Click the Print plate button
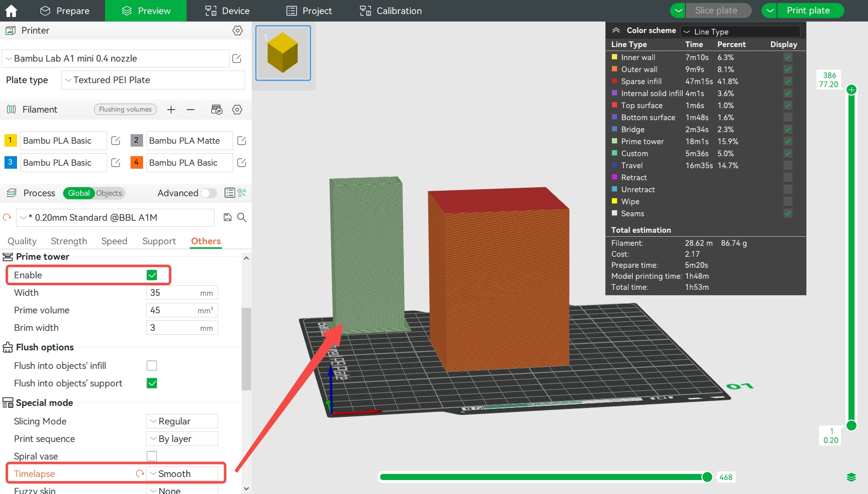The height and width of the screenshot is (494, 868). (x=808, y=11)
